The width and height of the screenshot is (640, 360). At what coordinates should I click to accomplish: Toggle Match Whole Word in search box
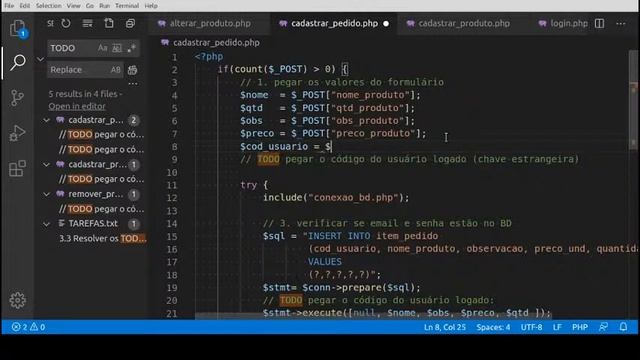117,48
